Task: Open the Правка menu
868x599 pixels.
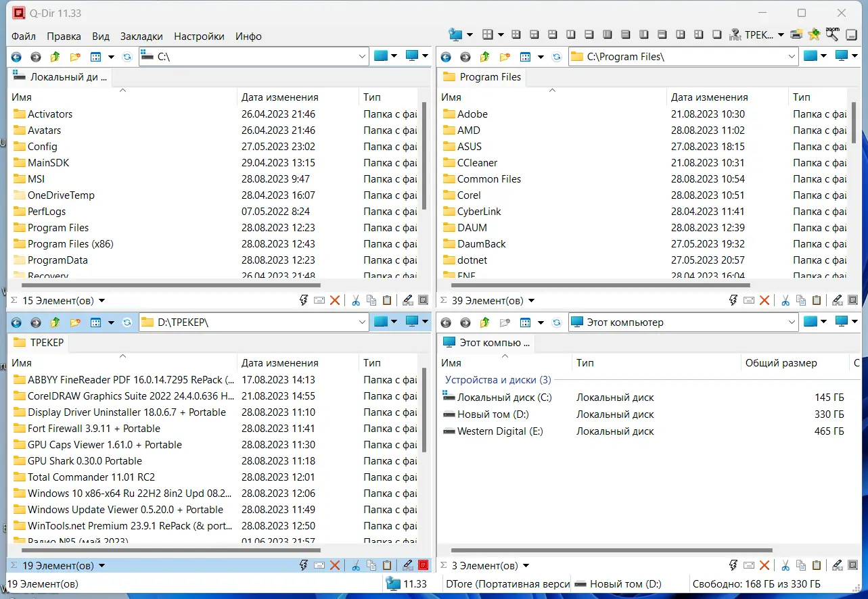Action: pyautogui.click(x=64, y=37)
